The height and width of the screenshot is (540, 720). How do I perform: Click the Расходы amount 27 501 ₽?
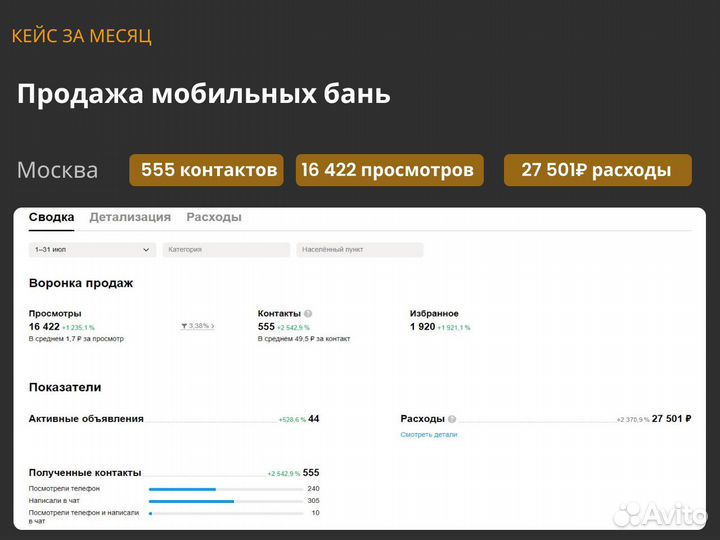(x=671, y=419)
